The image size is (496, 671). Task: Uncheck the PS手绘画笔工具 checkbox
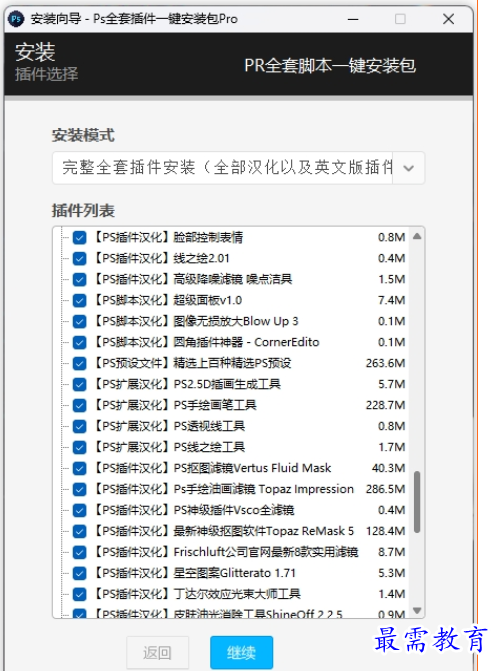pyautogui.click(x=80, y=405)
